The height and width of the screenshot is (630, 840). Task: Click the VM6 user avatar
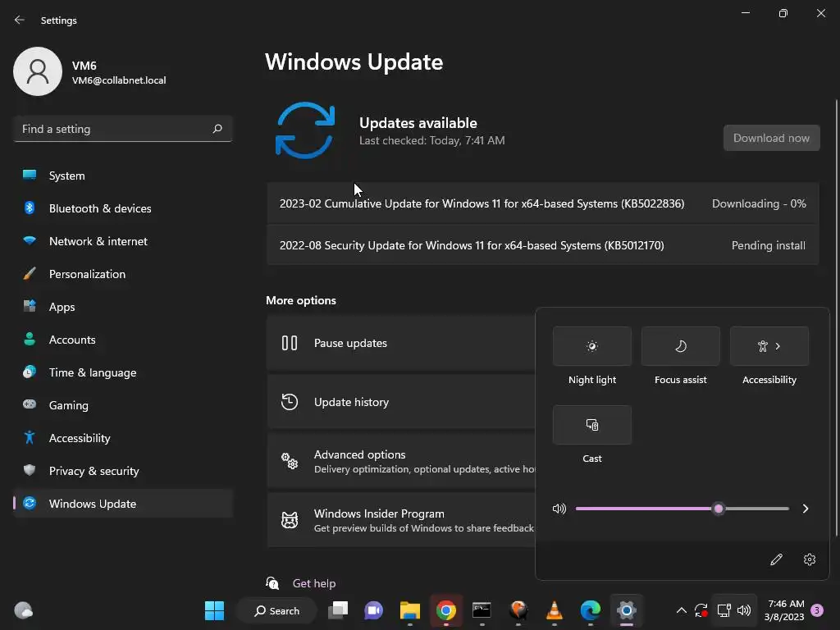point(38,71)
